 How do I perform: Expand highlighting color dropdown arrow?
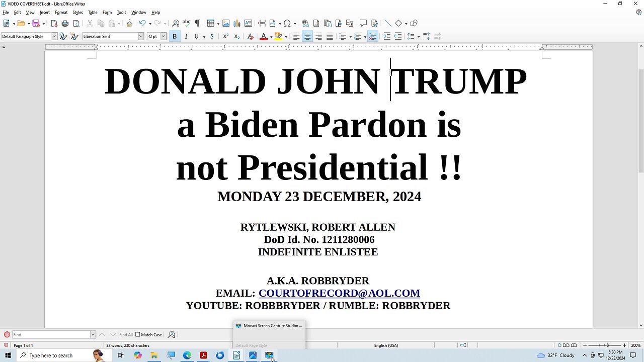286,36
